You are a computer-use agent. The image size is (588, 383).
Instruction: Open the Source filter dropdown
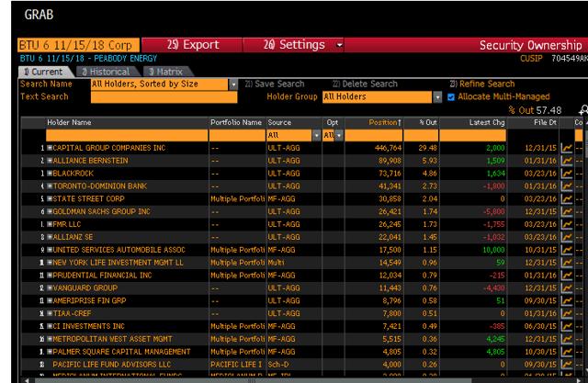(x=316, y=135)
